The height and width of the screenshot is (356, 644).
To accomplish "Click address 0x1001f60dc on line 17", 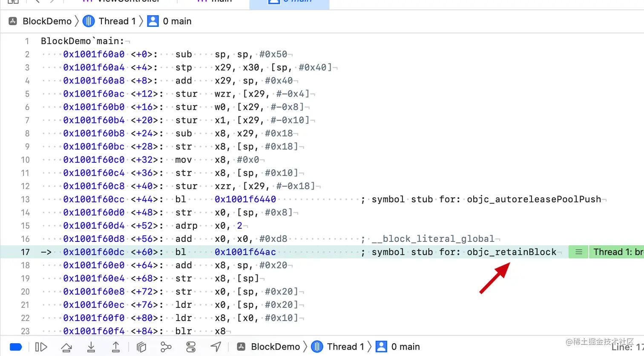I will pyautogui.click(x=94, y=252).
